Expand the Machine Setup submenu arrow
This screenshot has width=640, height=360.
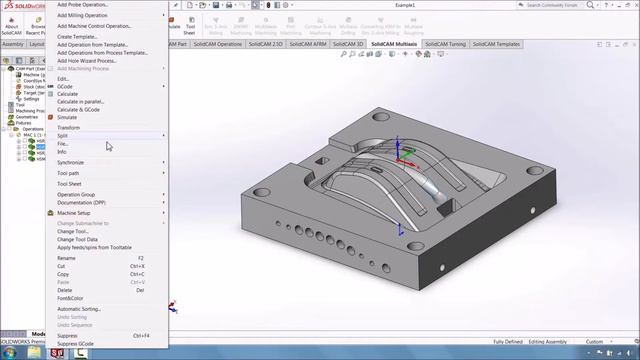coord(164,213)
